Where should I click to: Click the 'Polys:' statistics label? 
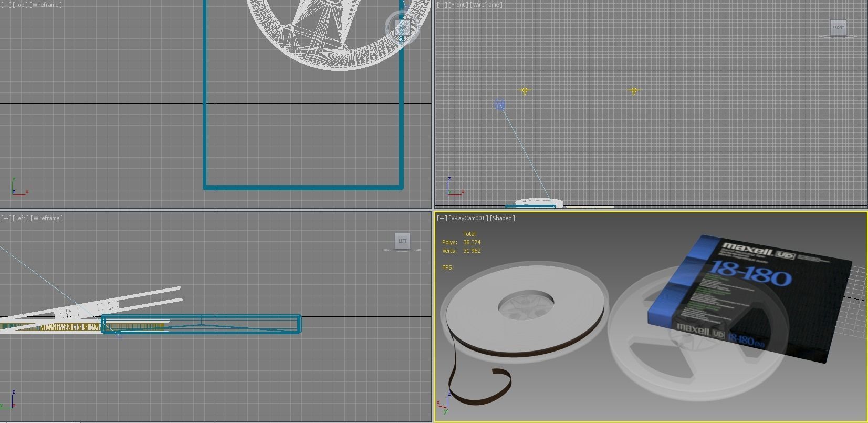449,242
